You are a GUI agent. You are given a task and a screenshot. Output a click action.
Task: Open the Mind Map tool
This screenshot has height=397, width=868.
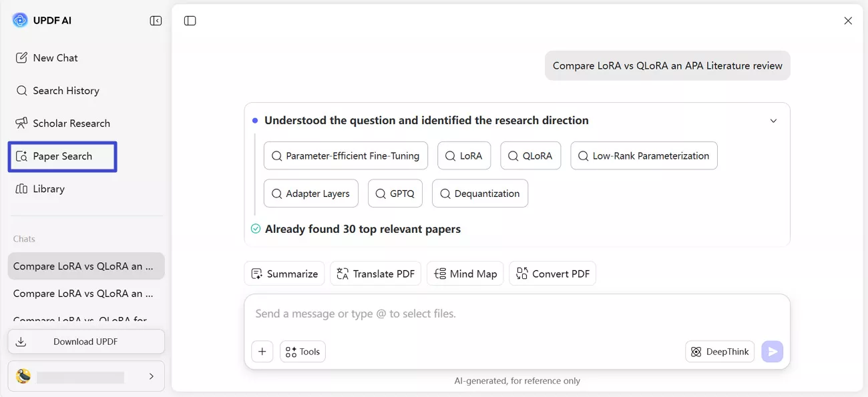[465, 274]
